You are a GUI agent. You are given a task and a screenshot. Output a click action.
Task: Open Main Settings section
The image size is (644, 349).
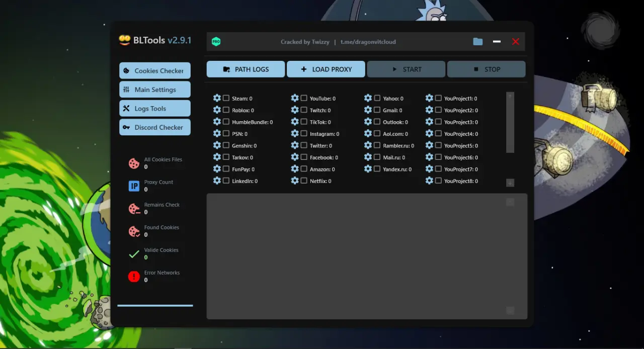click(155, 90)
